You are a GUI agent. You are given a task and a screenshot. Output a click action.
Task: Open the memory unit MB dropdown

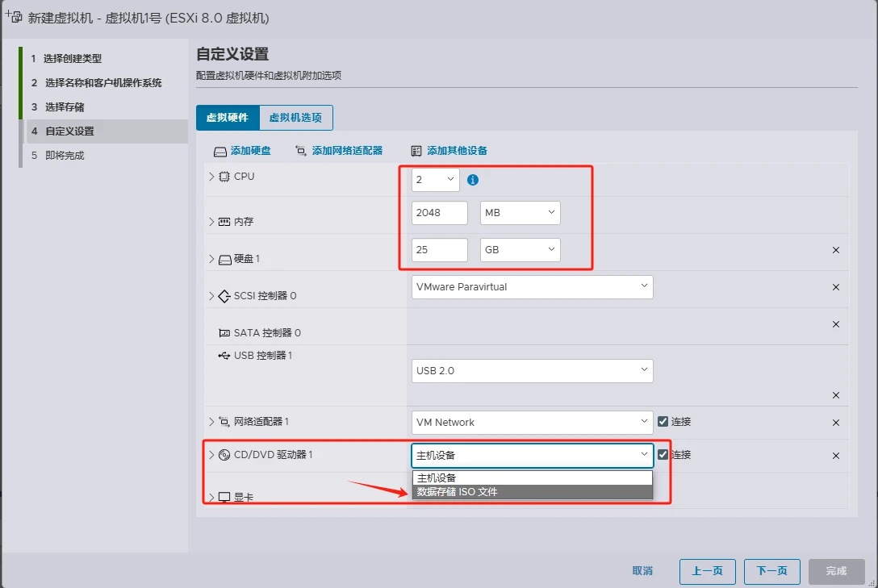pos(521,213)
